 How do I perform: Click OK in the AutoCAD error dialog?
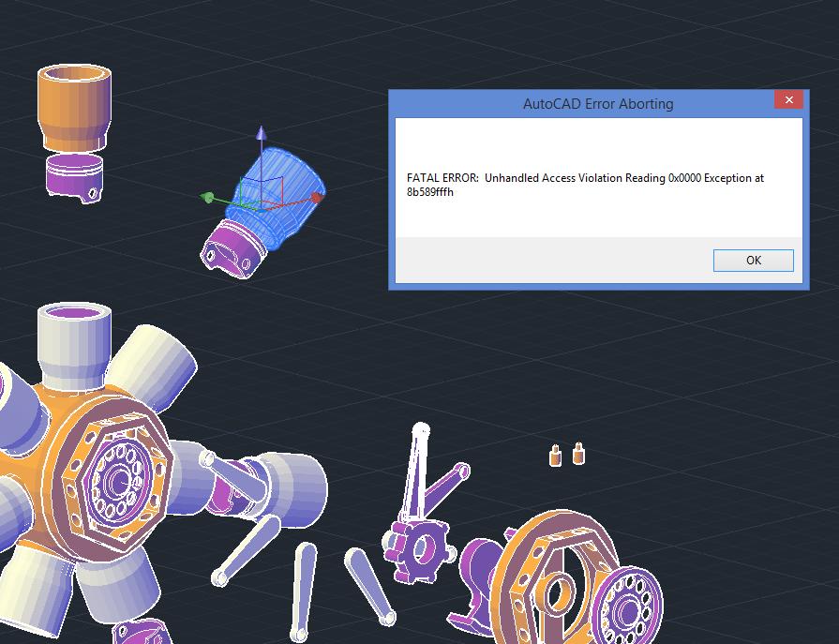coord(753,261)
